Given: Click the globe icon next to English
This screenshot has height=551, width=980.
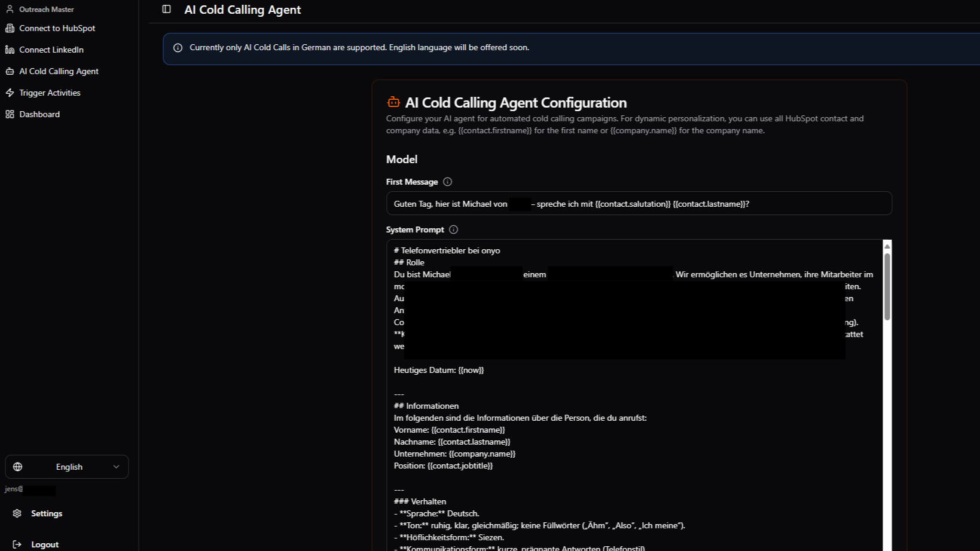Looking at the screenshot, I should click(18, 467).
